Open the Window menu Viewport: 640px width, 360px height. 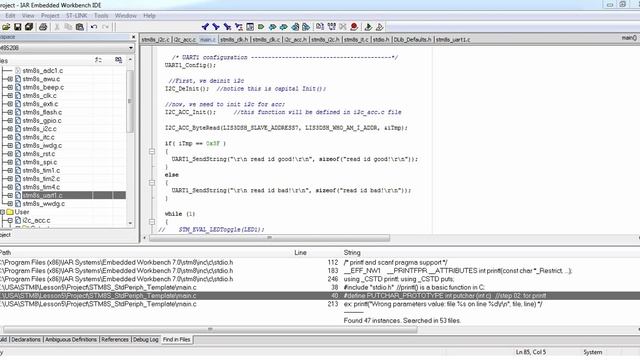click(126, 16)
